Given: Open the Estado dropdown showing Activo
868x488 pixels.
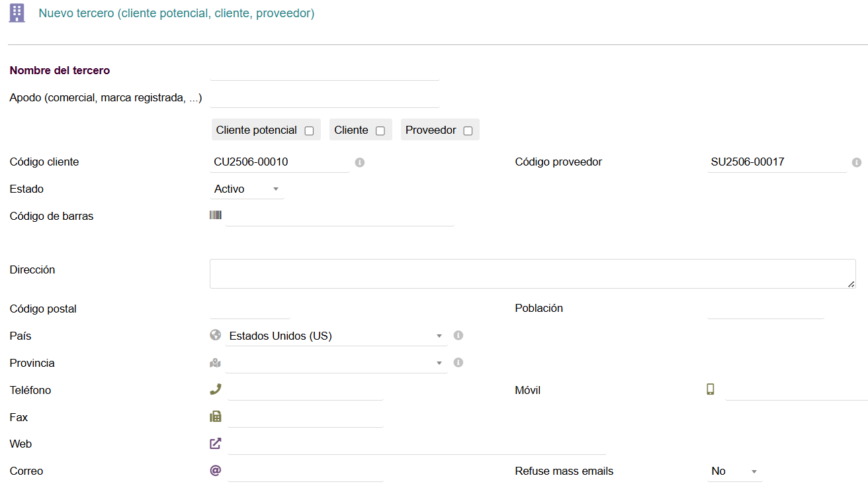Looking at the screenshot, I should [x=247, y=189].
